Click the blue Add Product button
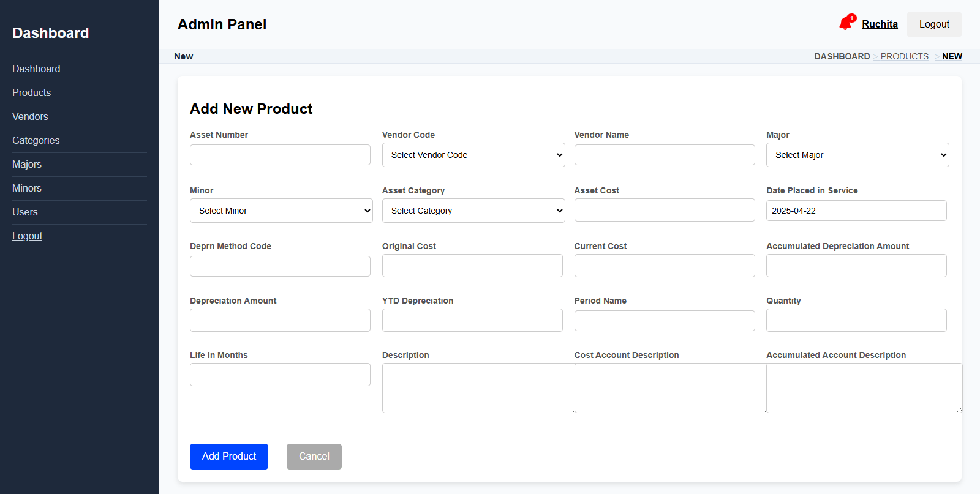The height and width of the screenshot is (494, 980). pos(229,457)
